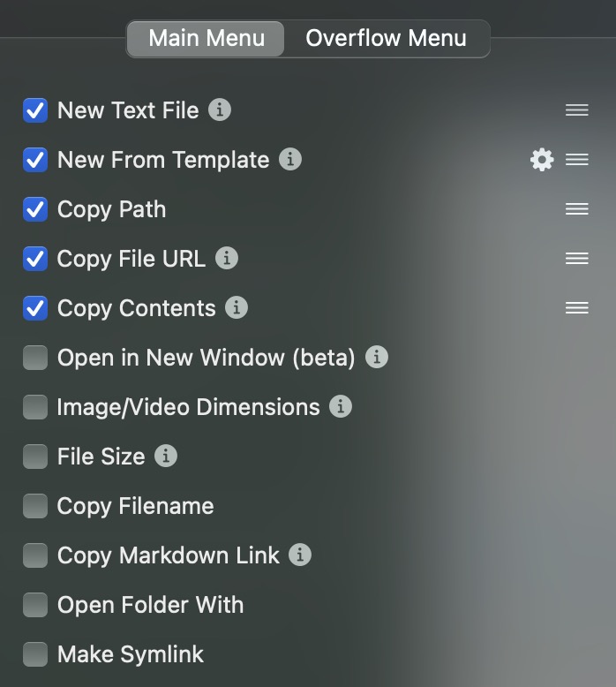This screenshot has width=616, height=687.
Task: Click info icon next to New Text File
Action: (x=220, y=109)
